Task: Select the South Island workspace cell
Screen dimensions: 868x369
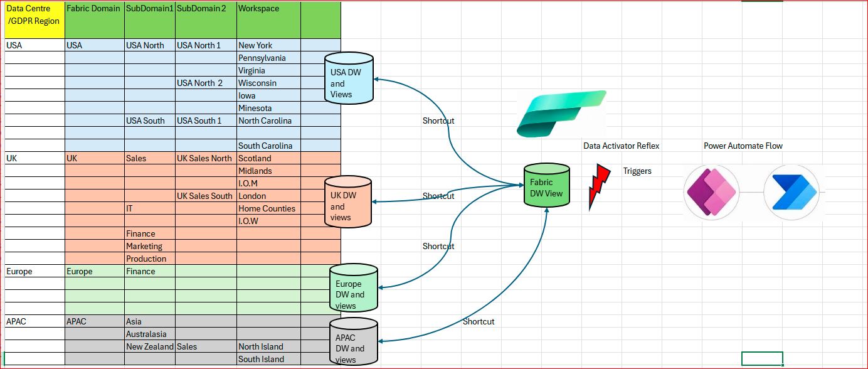Action: pos(268,359)
